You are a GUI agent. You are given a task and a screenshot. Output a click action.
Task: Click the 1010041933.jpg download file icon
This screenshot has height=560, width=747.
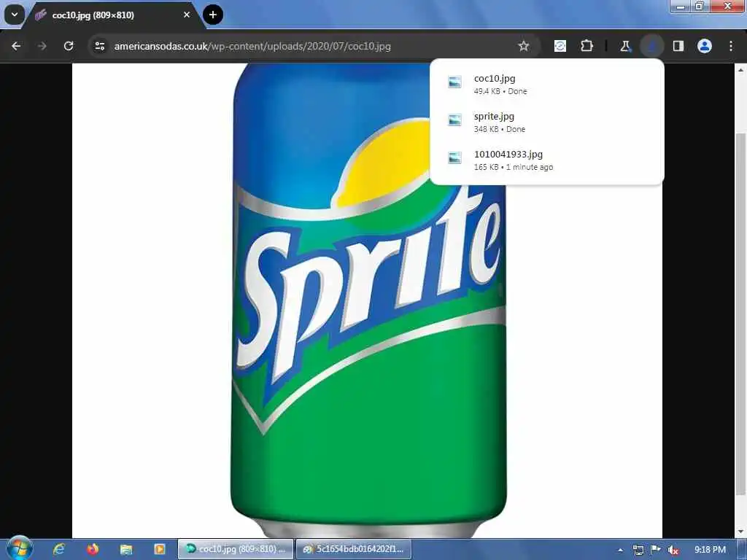(455, 157)
